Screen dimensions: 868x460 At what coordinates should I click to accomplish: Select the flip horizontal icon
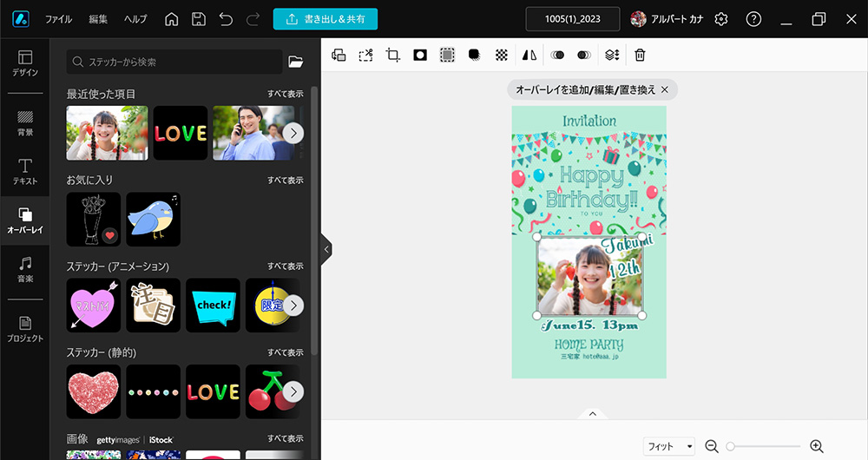click(529, 55)
